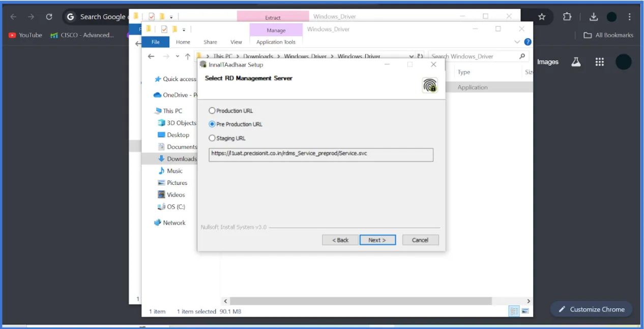Switch to Application Tools tab
Viewport: 644px width, 329px height.
[x=276, y=42]
